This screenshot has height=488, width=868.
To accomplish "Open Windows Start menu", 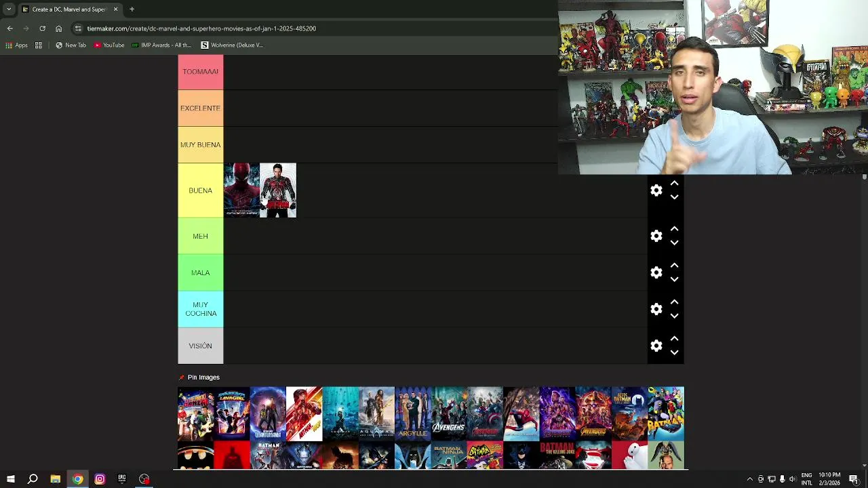I will click(10, 479).
